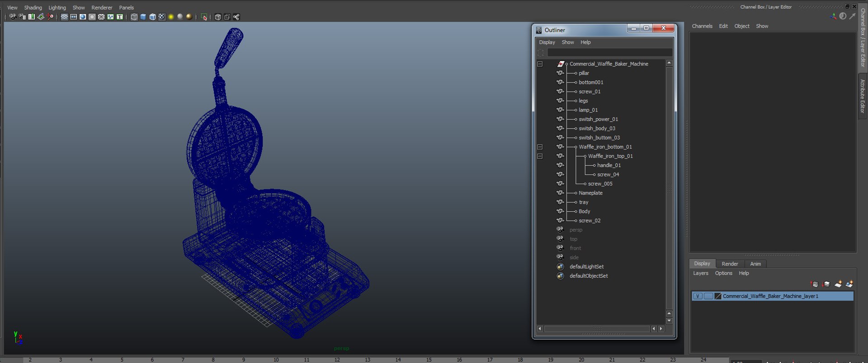Enable the Textured checker-sphere icon
868x363 pixels.
[162, 17]
